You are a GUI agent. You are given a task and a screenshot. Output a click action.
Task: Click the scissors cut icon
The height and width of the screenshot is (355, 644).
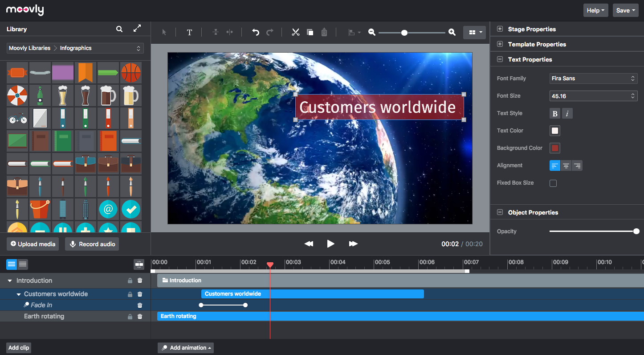click(x=295, y=32)
